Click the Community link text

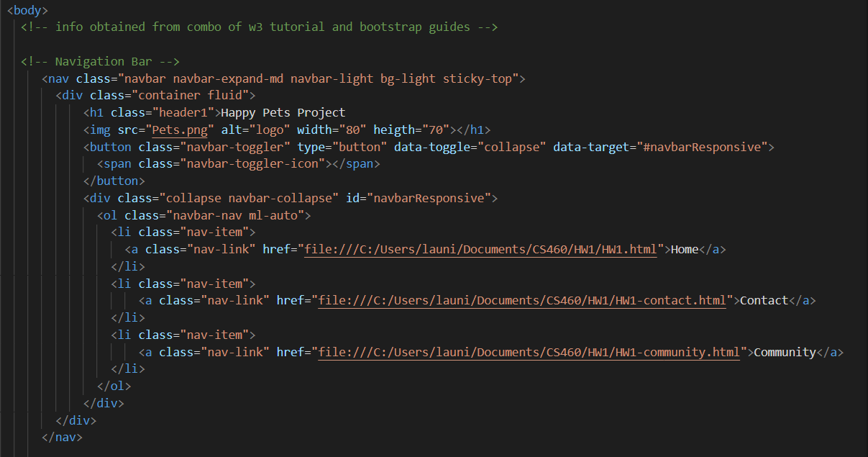(x=785, y=353)
